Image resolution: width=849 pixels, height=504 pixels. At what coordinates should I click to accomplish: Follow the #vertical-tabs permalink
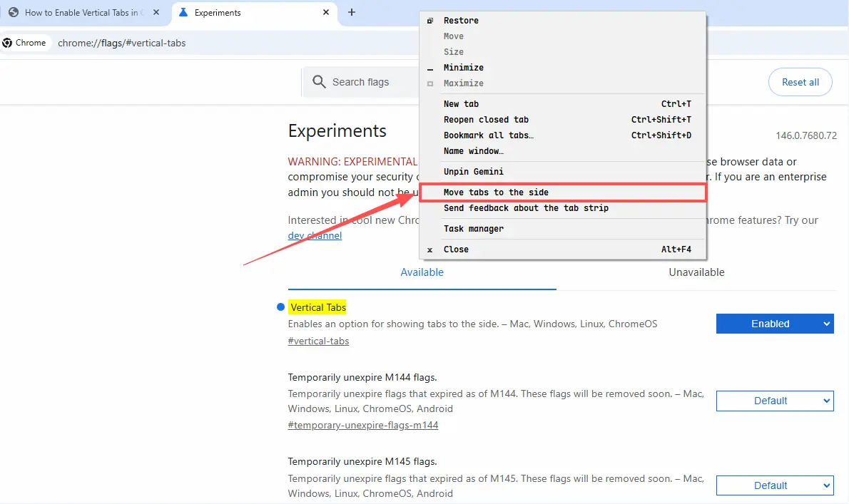click(x=318, y=341)
